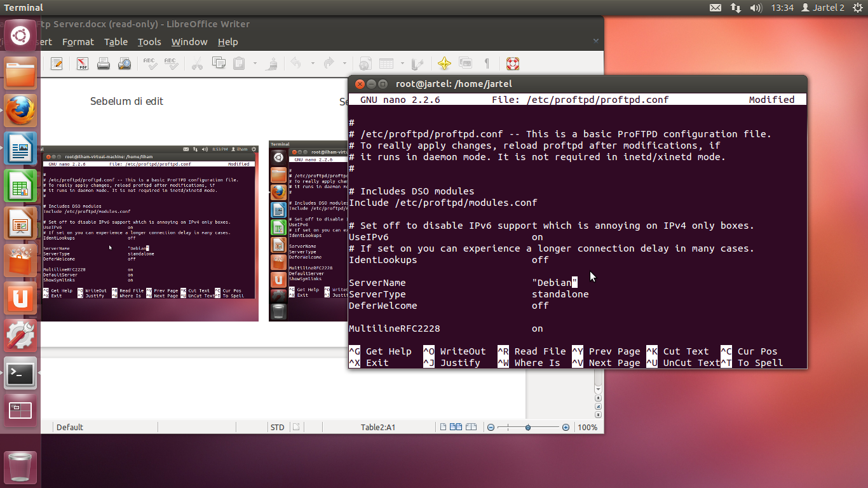The width and height of the screenshot is (868, 488).
Task: Open Ubuntu Software Center launcher icon
Action: click(x=20, y=261)
